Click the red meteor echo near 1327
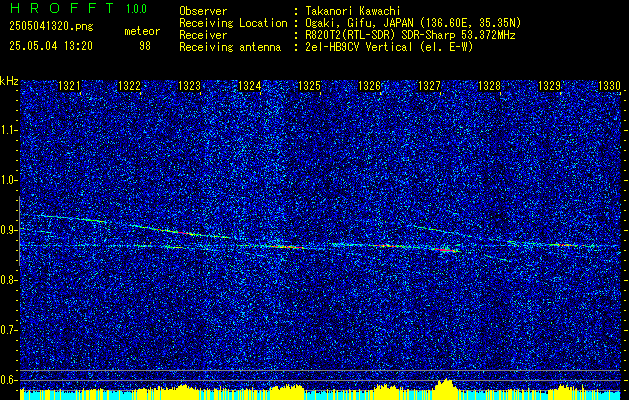 click(446, 250)
